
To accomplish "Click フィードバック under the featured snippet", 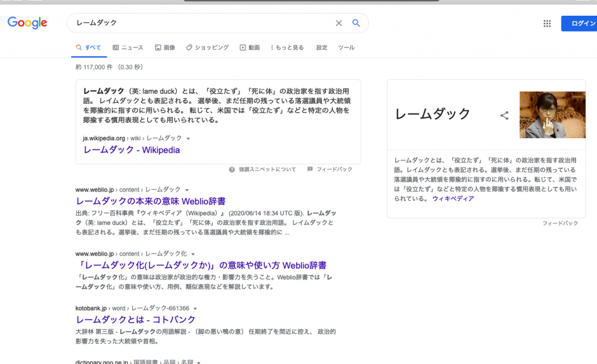I will (334, 169).
